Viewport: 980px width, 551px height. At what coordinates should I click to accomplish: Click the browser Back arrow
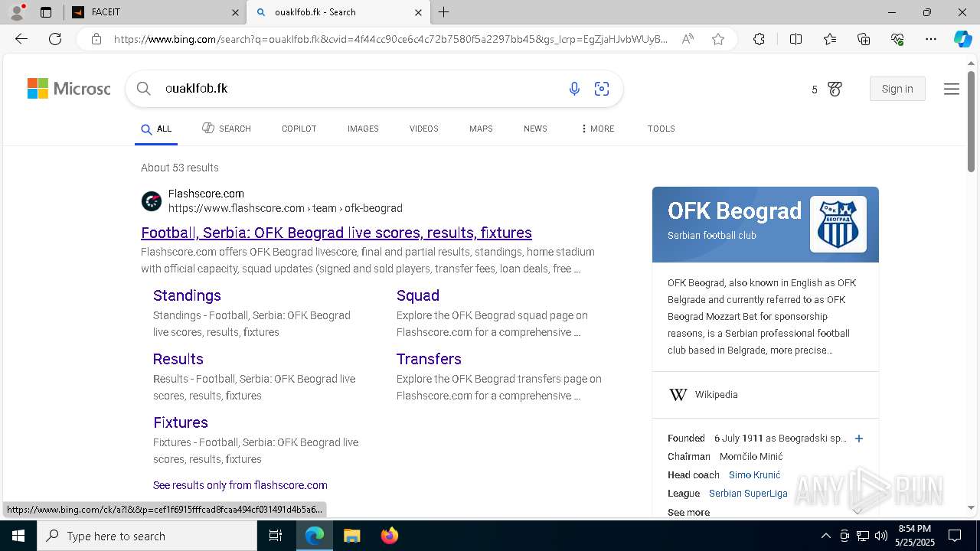21,39
